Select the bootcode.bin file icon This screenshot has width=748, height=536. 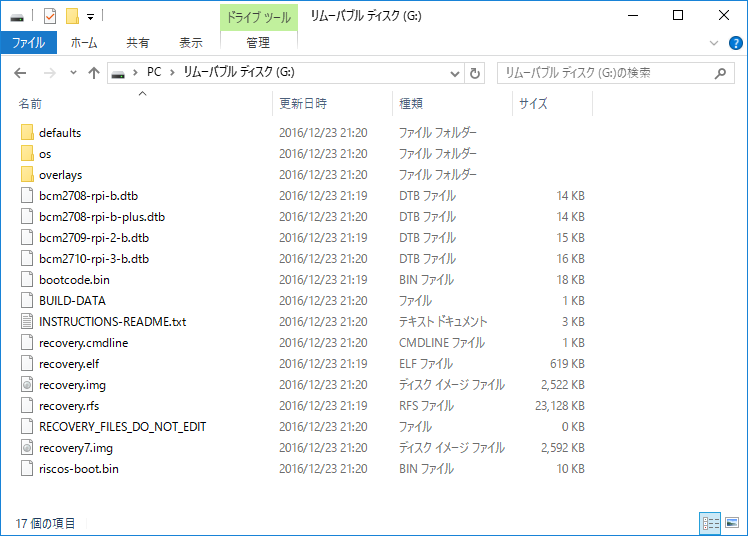point(27,279)
